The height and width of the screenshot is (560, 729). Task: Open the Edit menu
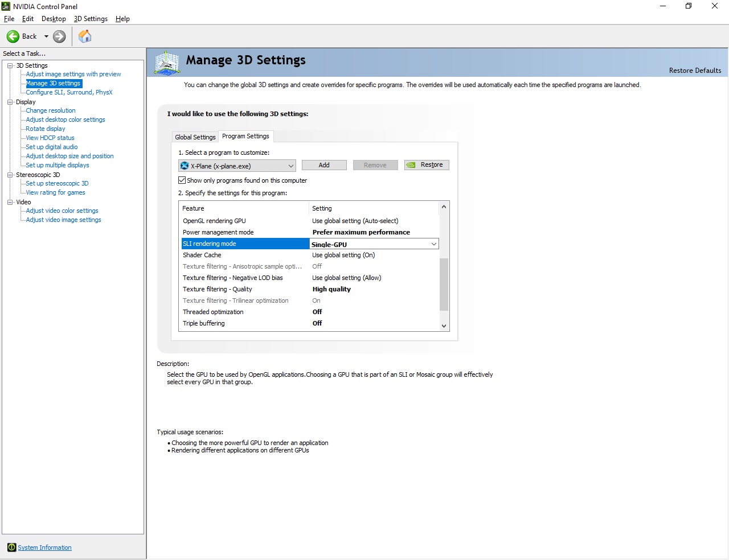(x=28, y=19)
